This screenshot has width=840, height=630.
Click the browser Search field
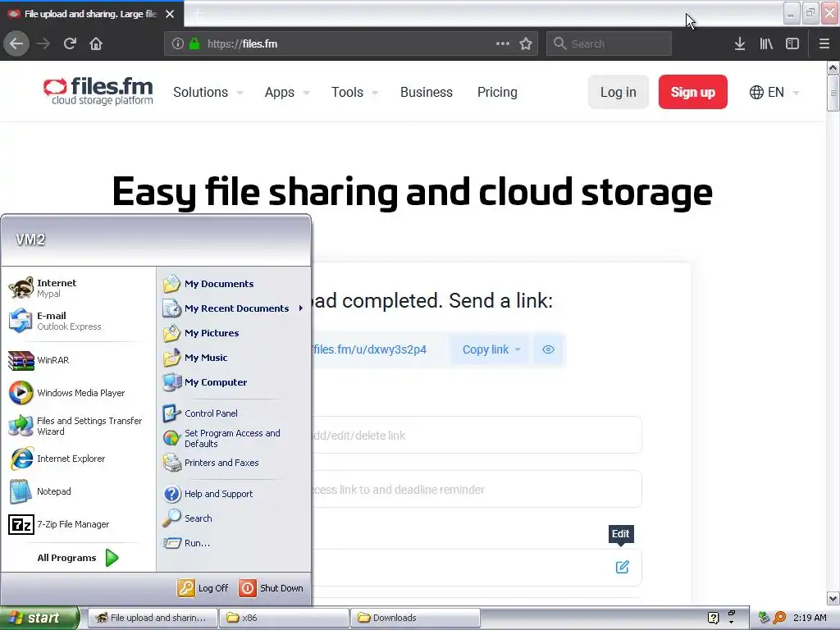click(x=609, y=44)
